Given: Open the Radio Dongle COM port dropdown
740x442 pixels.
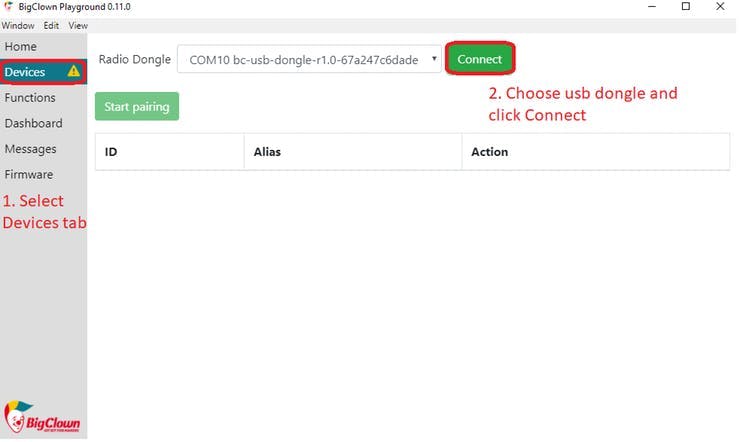Looking at the screenshot, I should (x=310, y=60).
